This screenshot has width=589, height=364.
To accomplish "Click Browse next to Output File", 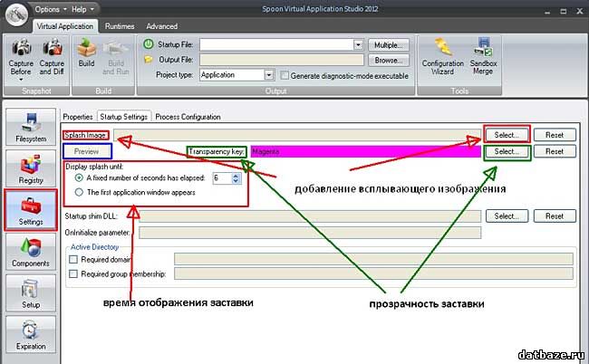I will (x=390, y=60).
